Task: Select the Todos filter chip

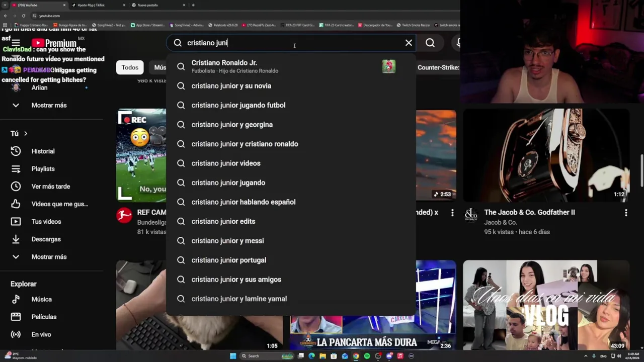Action: point(130,67)
